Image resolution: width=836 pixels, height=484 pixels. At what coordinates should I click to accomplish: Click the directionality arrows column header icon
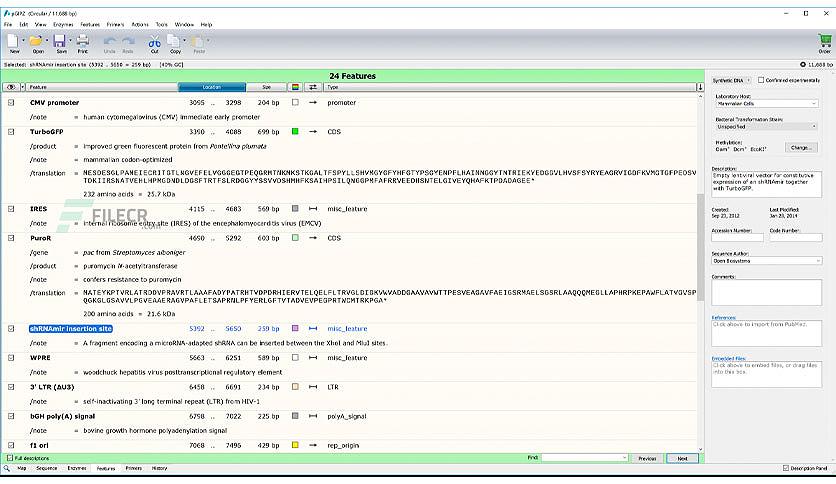[312, 87]
